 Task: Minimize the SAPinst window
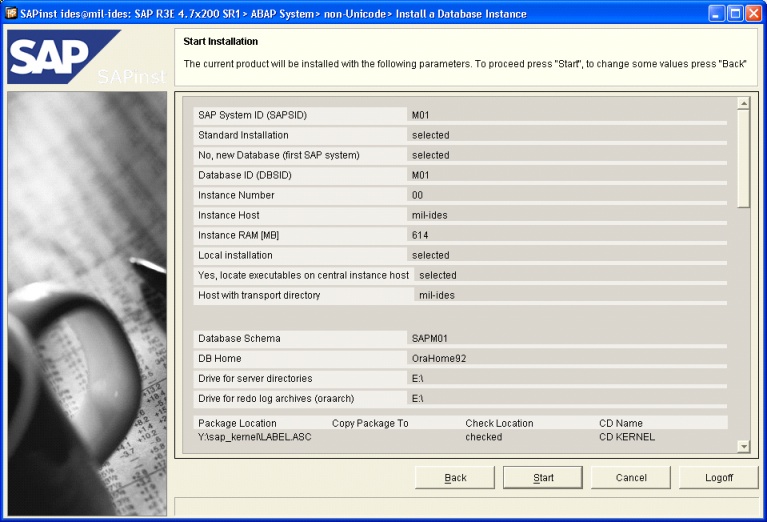click(717, 14)
